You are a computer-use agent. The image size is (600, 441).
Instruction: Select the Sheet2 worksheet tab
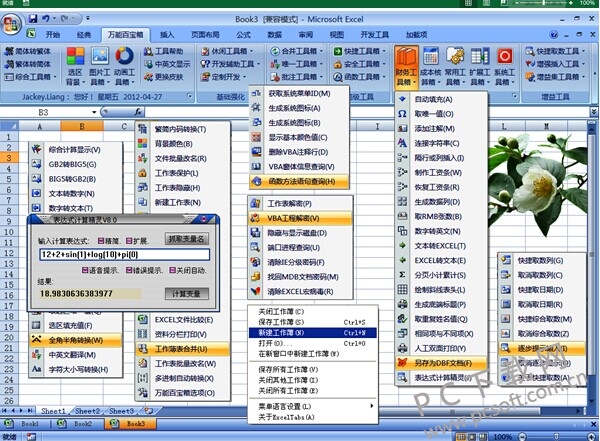coord(87,411)
